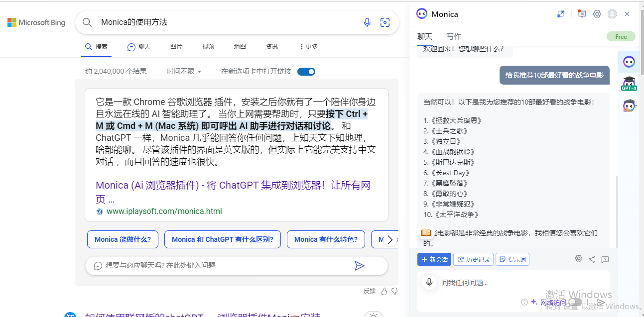Click the user message 给我推荐10部最好看的战争电影

[554, 75]
